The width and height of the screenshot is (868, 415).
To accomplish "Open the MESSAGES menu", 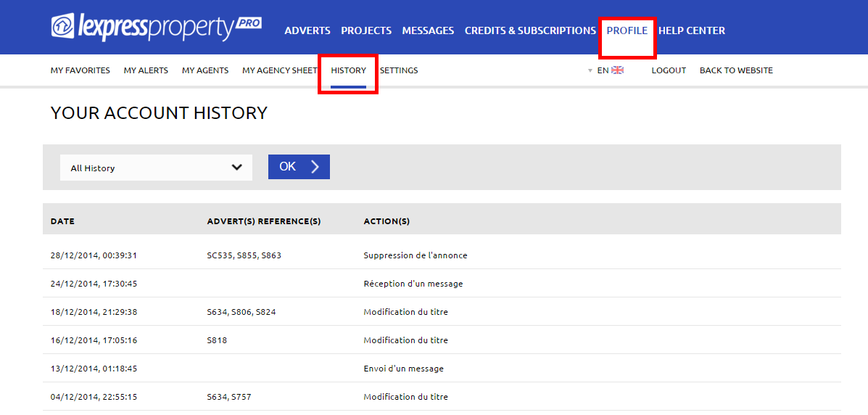I will point(428,31).
